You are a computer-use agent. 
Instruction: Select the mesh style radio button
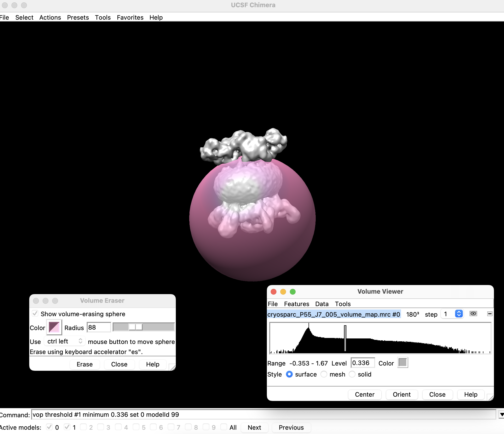[x=324, y=374]
